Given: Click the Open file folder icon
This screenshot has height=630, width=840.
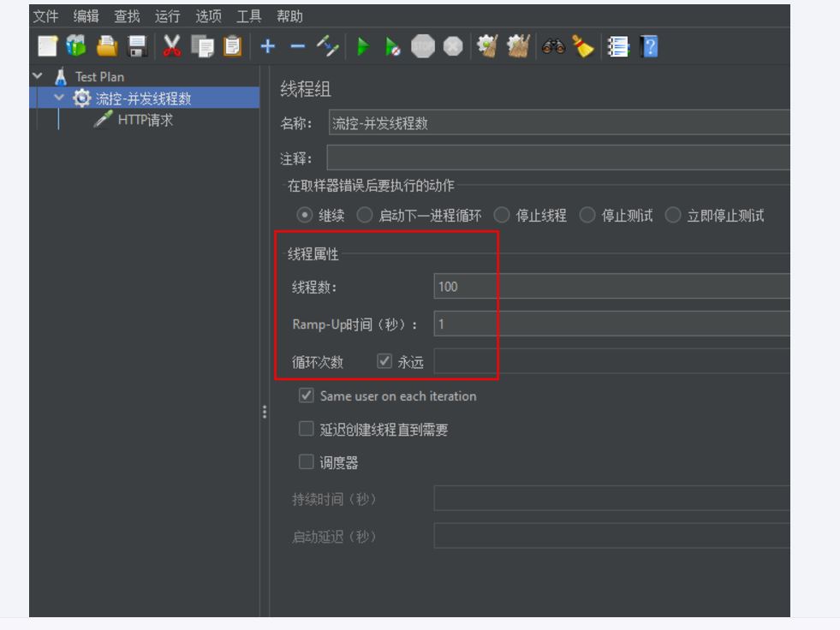Looking at the screenshot, I should click(107, 46).
